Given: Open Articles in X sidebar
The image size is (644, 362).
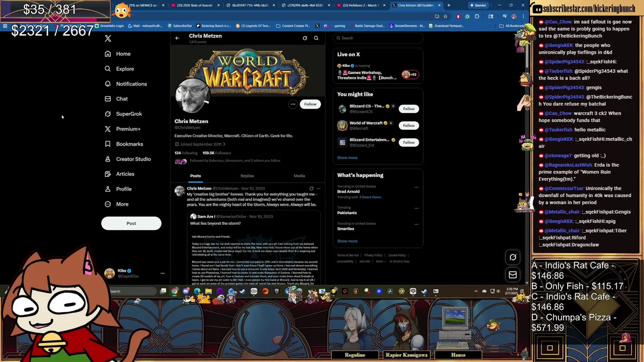Looking at the screenshot, I should [x=119, y=174].
